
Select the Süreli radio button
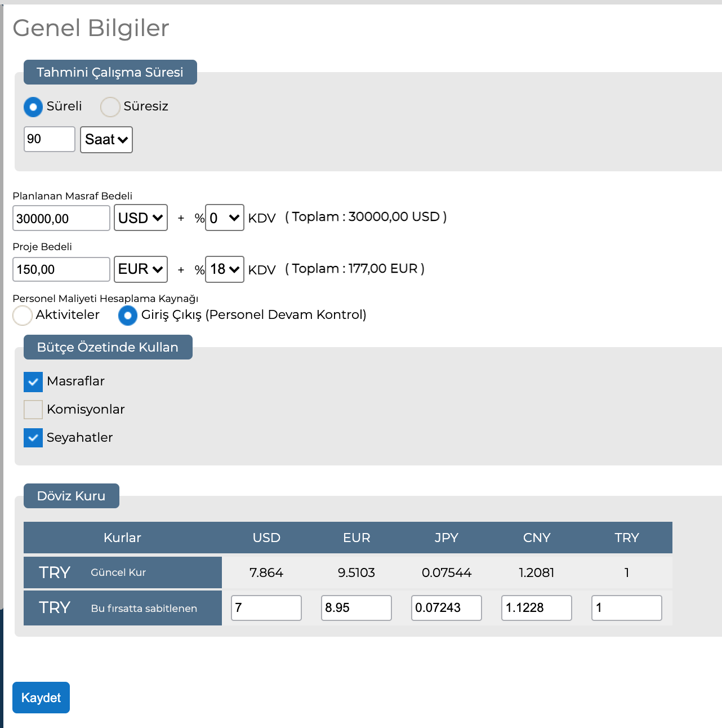point(33,106)
